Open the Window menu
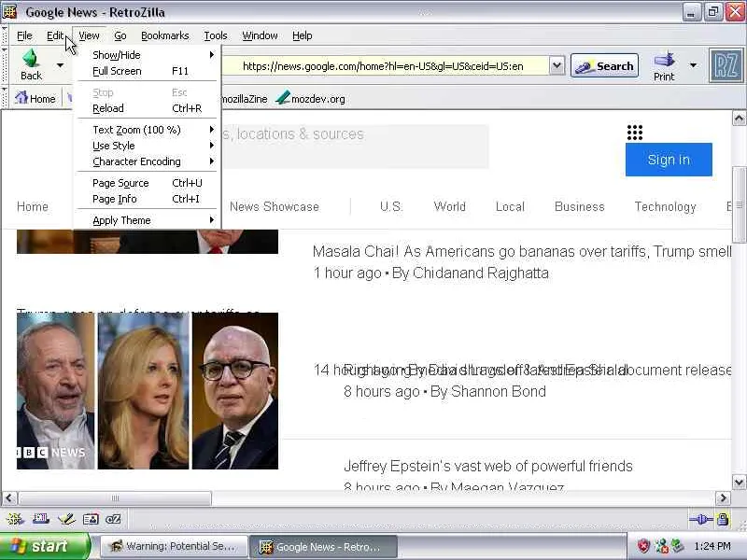 (260, 35)
